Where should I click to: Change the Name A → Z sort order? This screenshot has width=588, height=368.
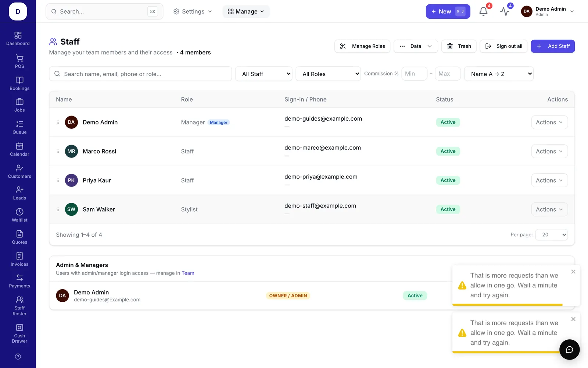[499, 74]
